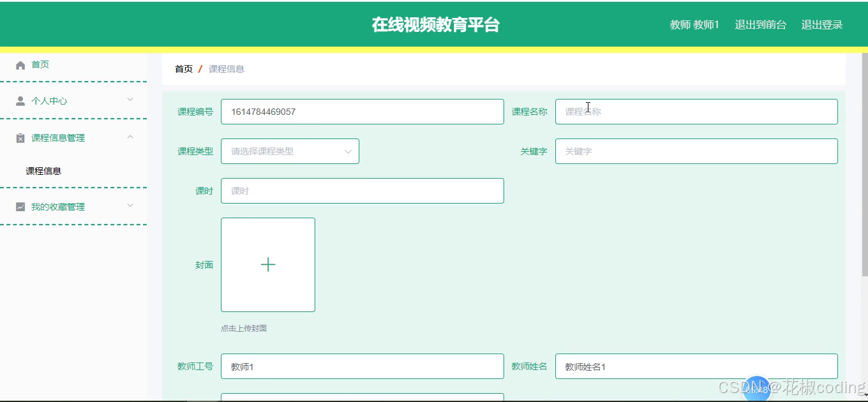Click 教师 教师1 in the header
This screenshot has width=868, height=402.
(x=694, y=25)
